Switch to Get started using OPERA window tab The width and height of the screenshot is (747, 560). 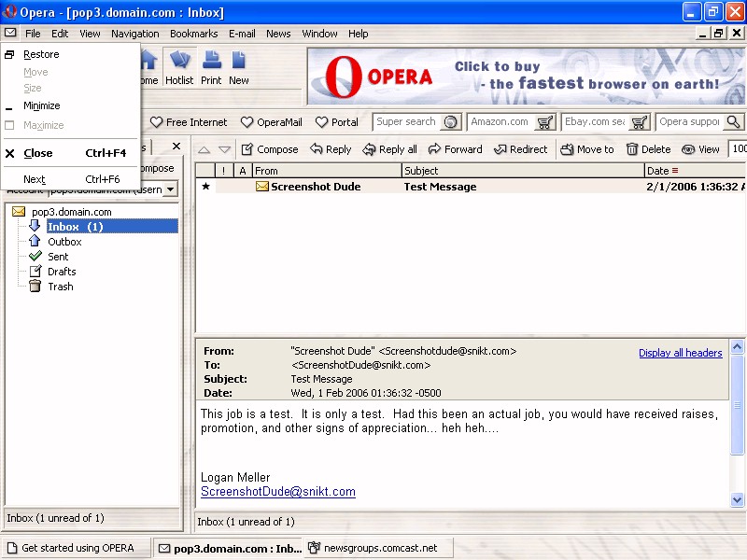[78, 548]
